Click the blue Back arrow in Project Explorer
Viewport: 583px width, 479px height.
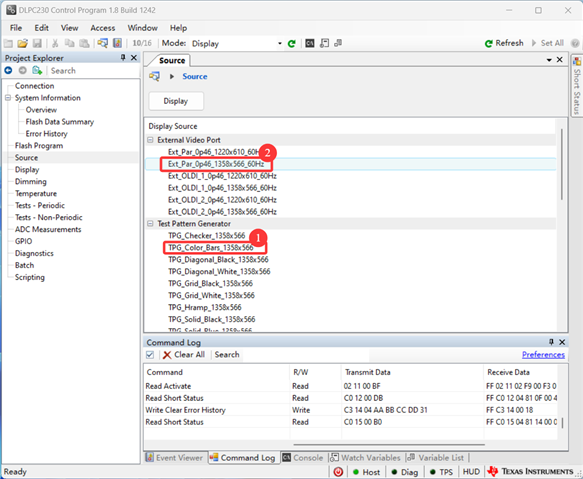[9, 70]
